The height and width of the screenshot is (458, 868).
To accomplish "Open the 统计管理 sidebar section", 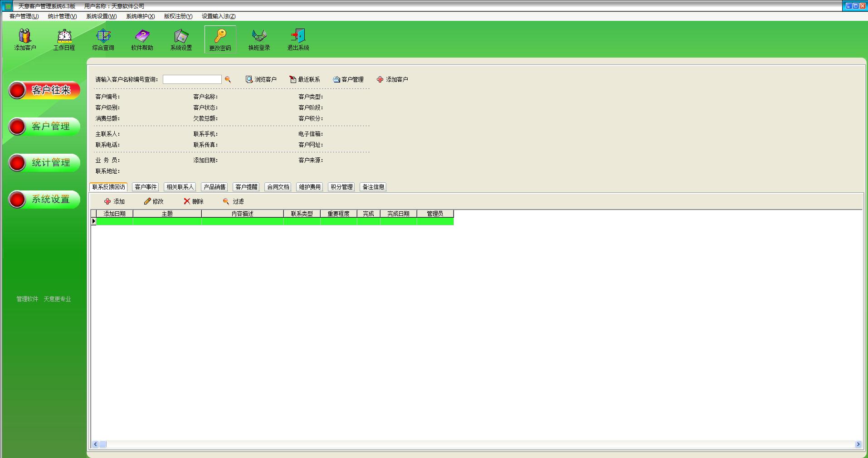I will point(44,163).
